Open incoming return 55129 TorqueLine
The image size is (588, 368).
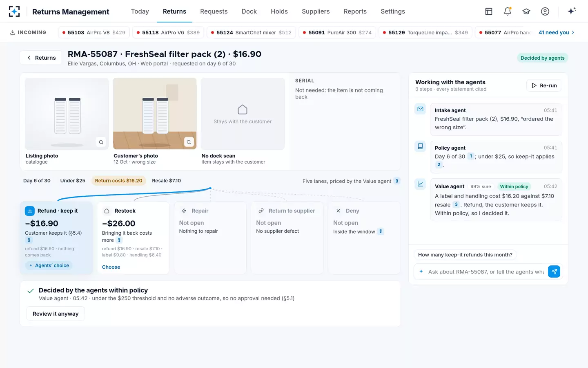click(425, 32)
